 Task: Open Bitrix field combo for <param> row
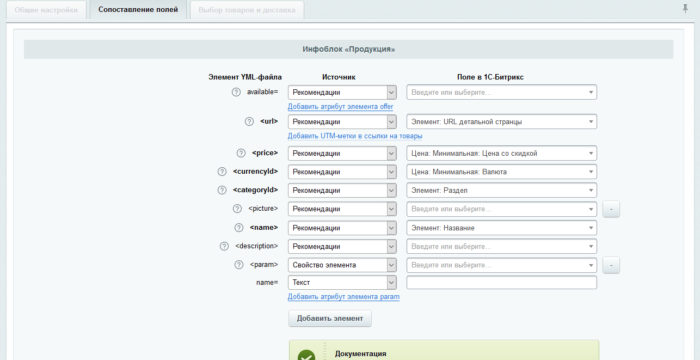[x=501, y=265]
